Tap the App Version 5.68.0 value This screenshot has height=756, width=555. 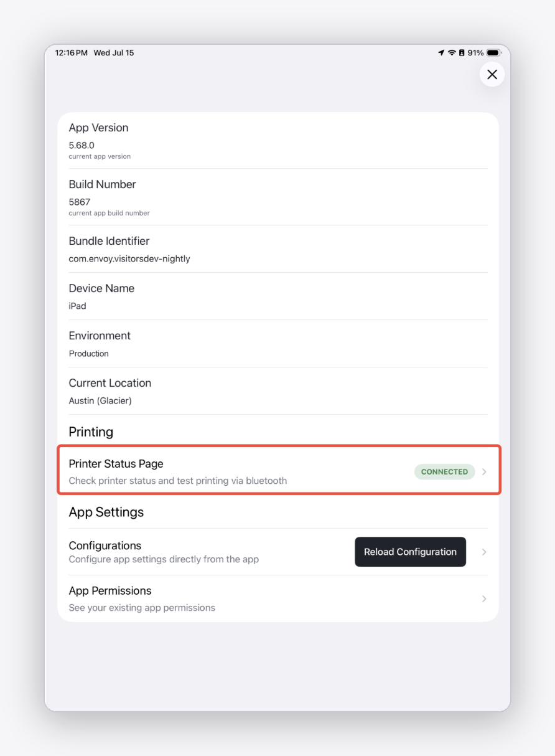(82, 145)
